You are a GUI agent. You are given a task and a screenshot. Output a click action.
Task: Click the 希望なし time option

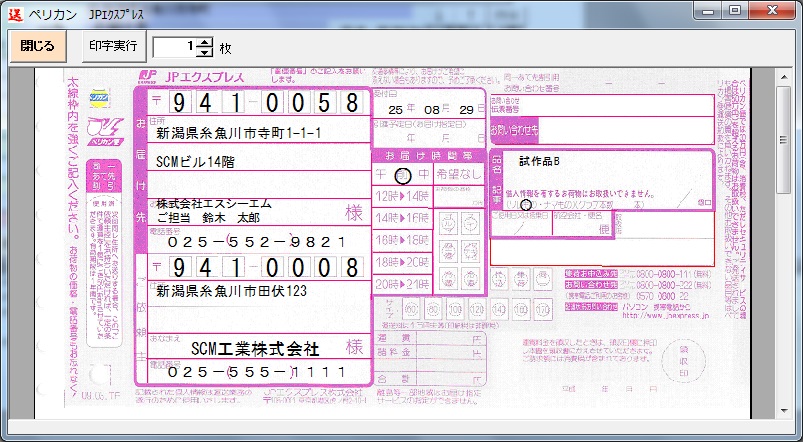458,175
